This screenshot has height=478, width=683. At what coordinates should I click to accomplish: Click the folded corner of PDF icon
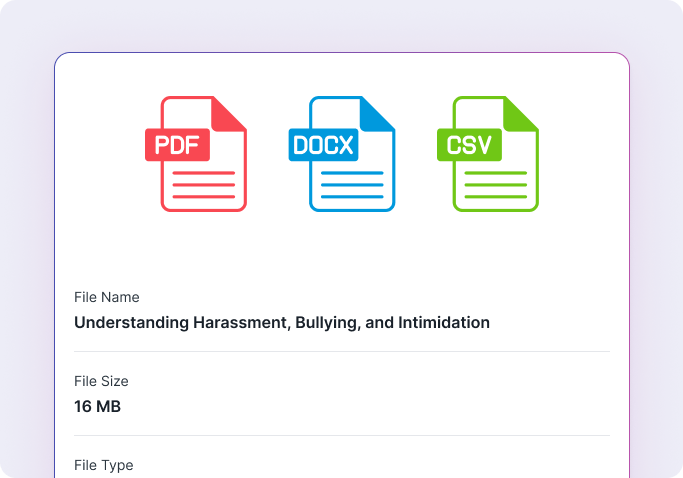pyautogui.click(x=232, y=111)
